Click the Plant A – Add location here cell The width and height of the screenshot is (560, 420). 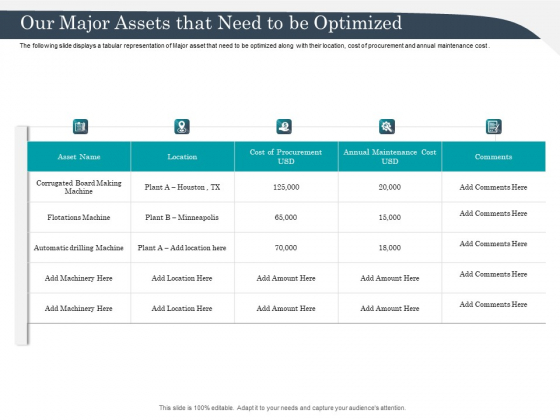(182, 248)
